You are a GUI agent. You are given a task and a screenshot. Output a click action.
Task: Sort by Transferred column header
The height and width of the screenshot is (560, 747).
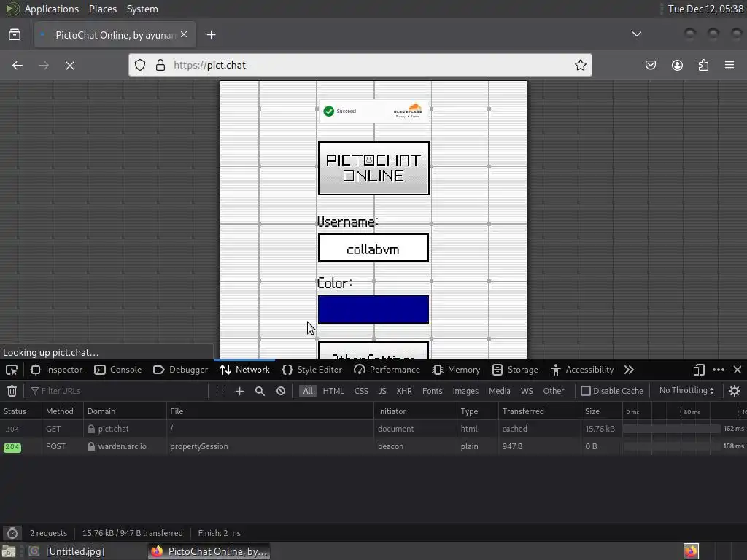539,411
